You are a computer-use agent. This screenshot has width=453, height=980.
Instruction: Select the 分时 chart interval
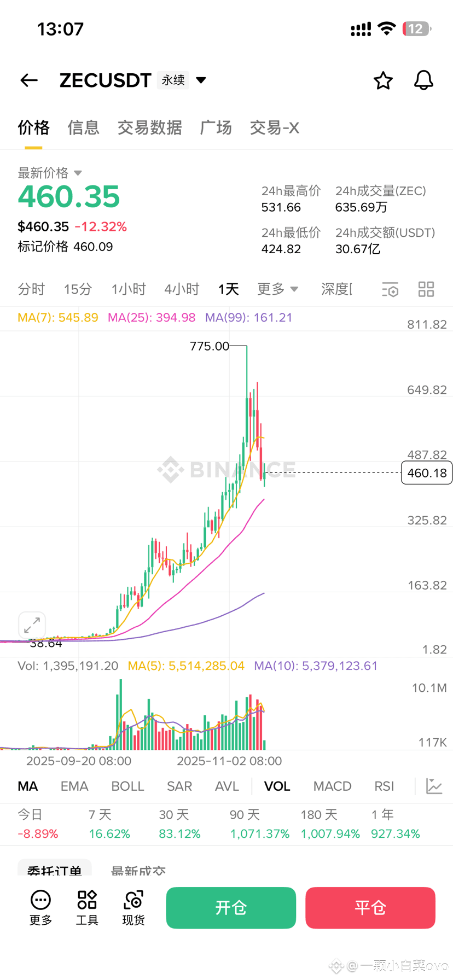(x=31, y=289)
